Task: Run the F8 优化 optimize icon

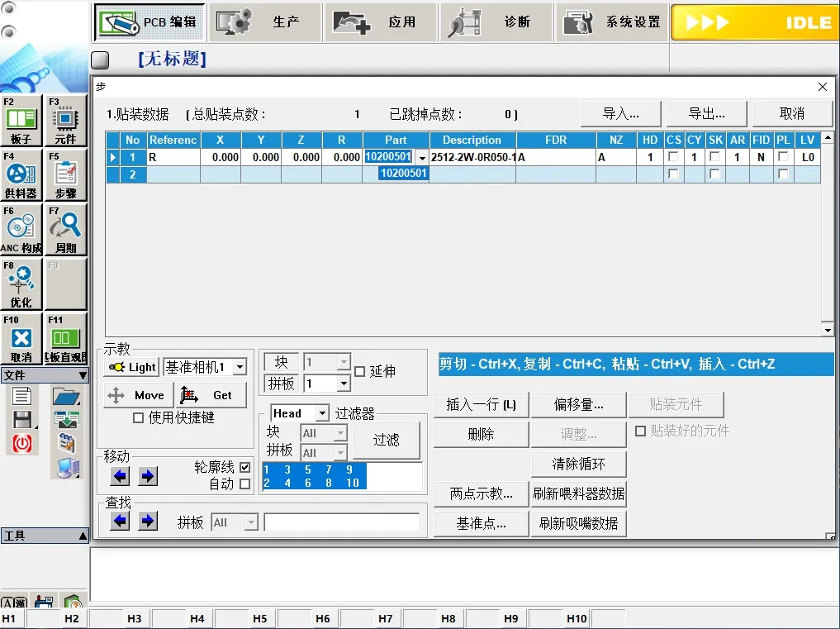Action: 21,284
